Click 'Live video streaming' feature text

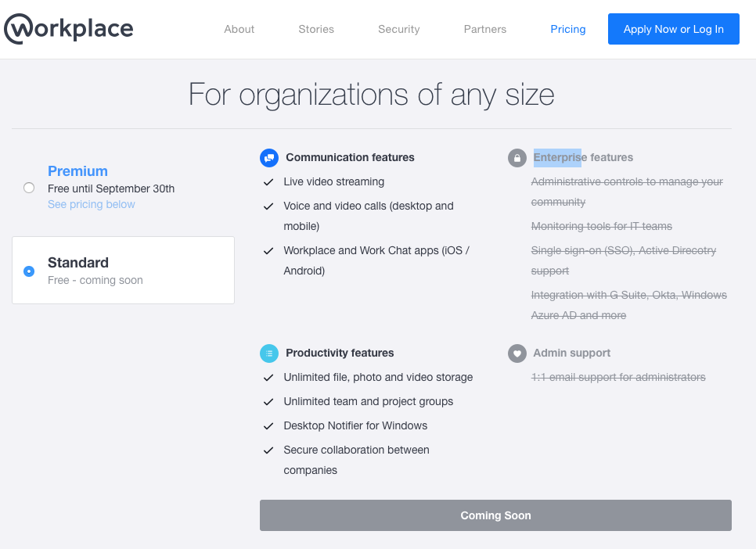(x=333, y=181)
